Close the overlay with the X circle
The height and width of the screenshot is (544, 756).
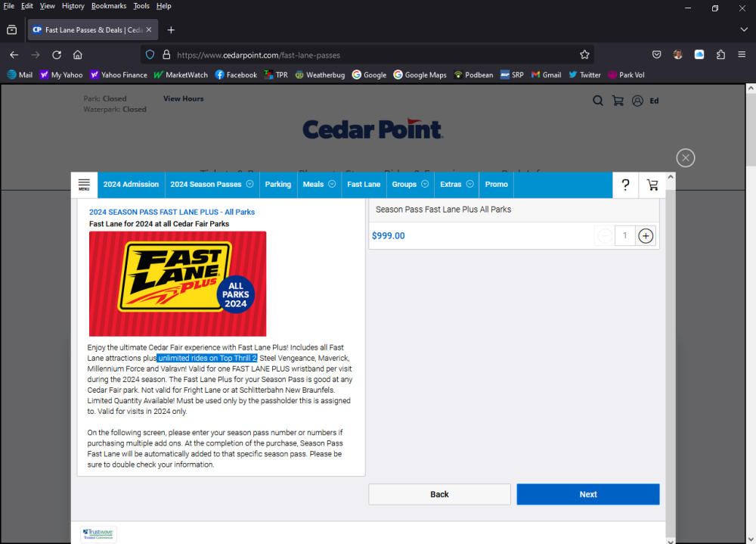tap(685, 157)
